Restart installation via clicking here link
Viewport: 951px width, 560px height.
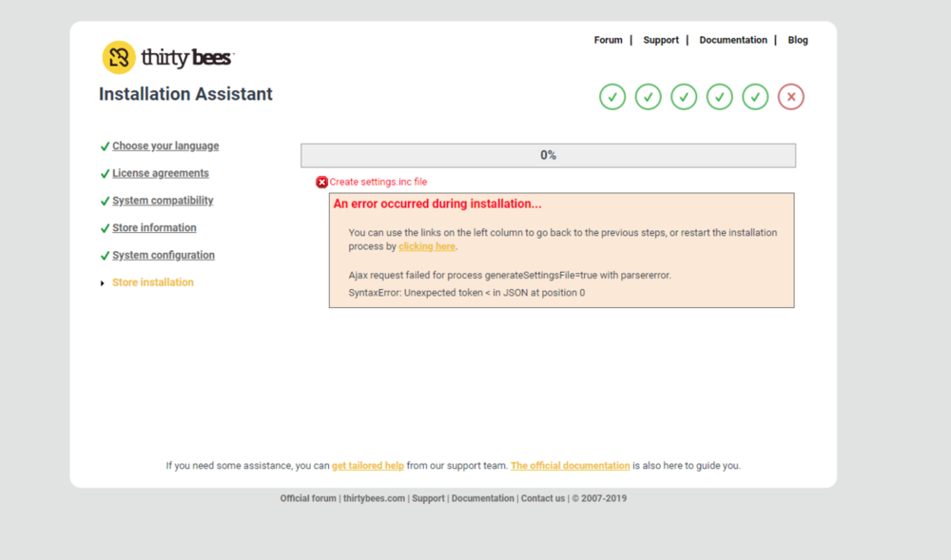coord(427,246)
